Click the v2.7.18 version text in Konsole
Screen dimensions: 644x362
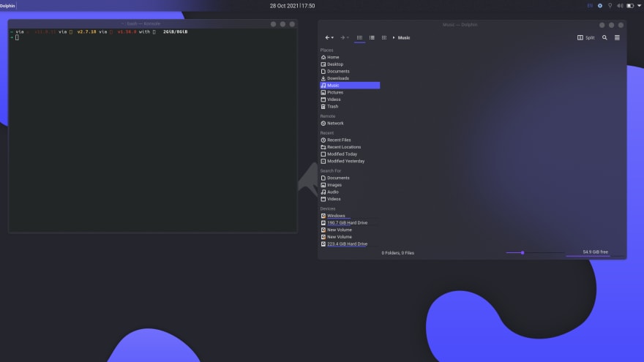pyautogui.click(x=86, y=31)
